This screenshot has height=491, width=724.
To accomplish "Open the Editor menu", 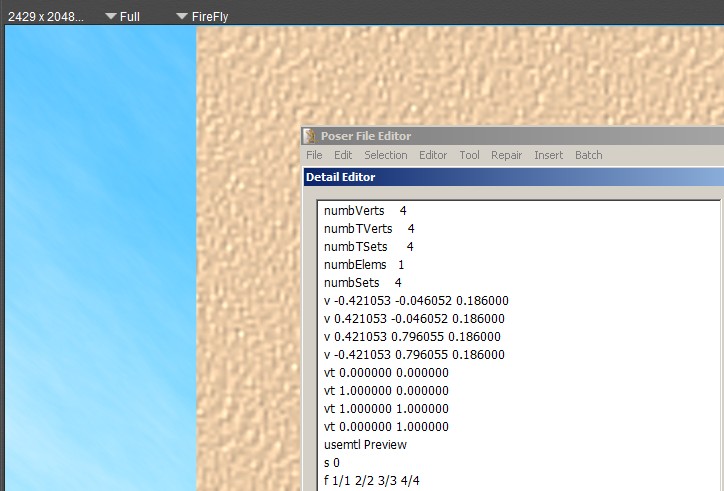I will click(433, 155).
